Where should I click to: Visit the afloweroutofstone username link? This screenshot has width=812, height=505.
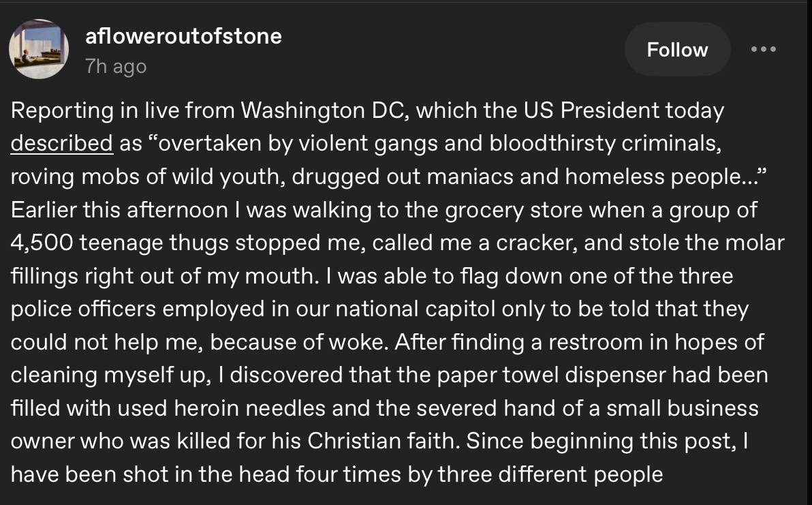(x=183, y=36)
